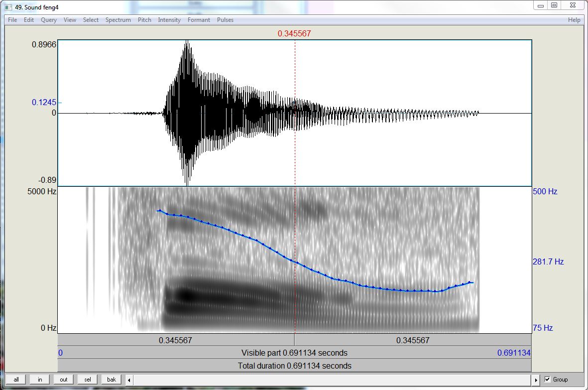Click the 'bak' zoom back button

pyautogui.click(x=112, y=380)
